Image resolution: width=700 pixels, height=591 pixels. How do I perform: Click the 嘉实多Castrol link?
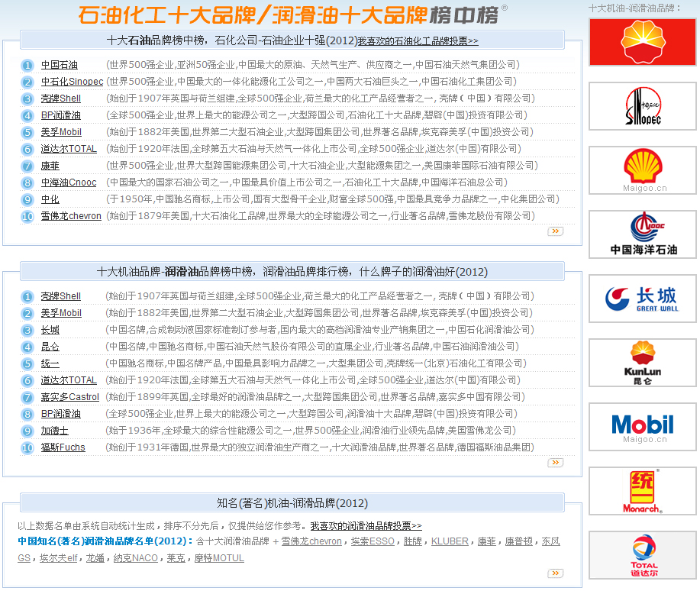pyautogui.click(x=70, y=397)
